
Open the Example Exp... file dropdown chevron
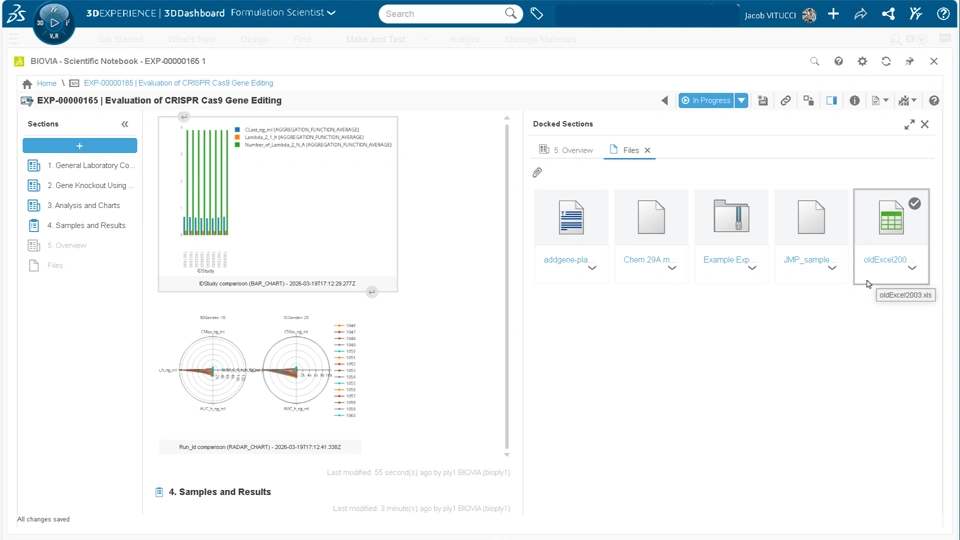point(752,268)
